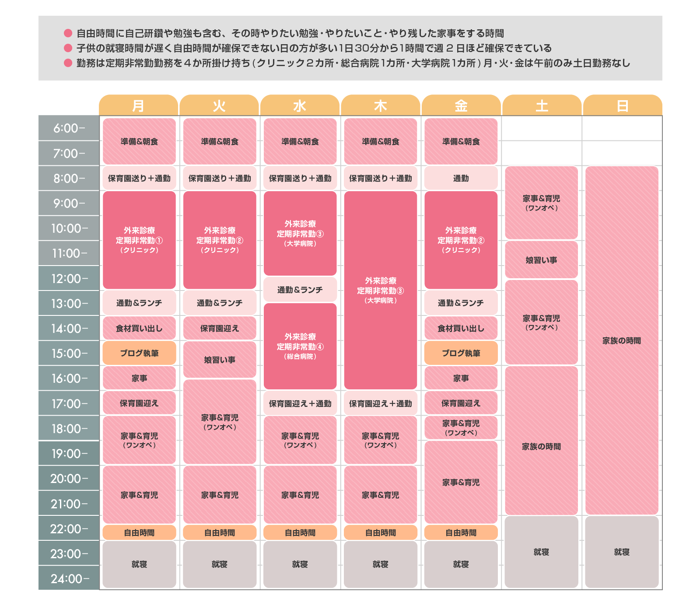This screenshot has height=609, width=700.
Task: Select the 金 (Friday) column header
Action: click(461, 105)
